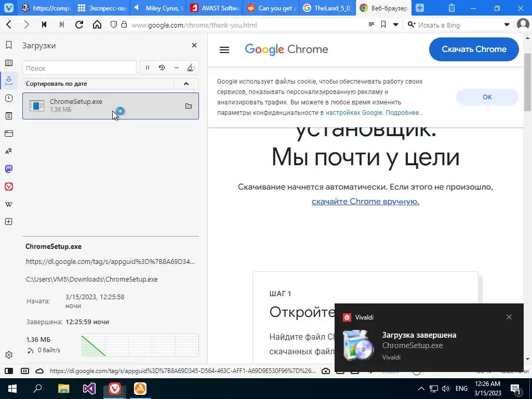Click the dl.google.com download source URL
The image size is (532, 399).
point(110,262)
